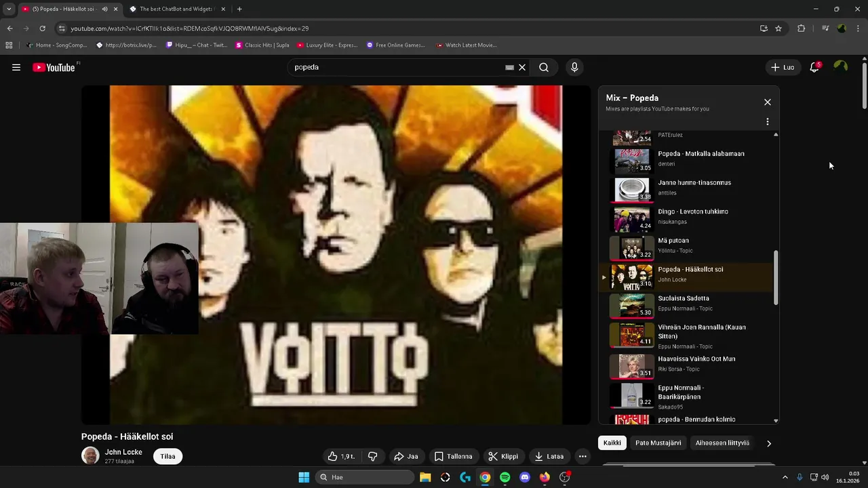Open the on-screen keyboard icon in search box
Screen dimensions: 868x488
tap(509, 67)
